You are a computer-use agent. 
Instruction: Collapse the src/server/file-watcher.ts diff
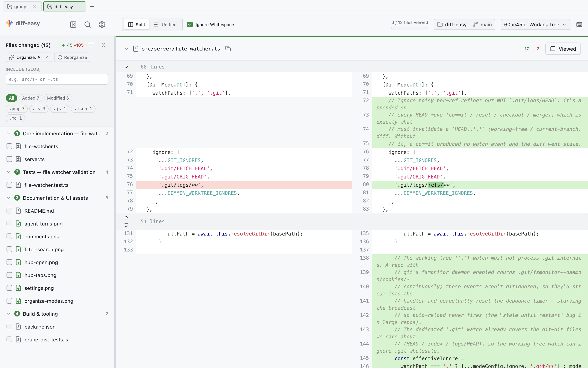[126, 49]
